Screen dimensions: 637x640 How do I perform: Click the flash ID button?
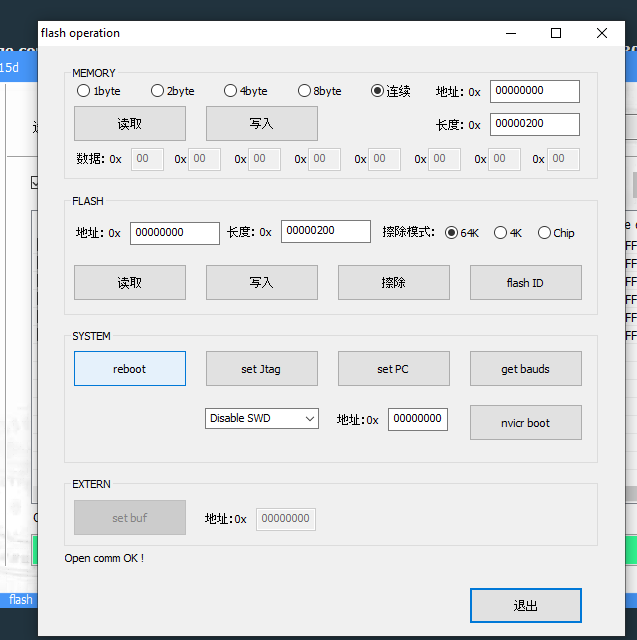526,282
